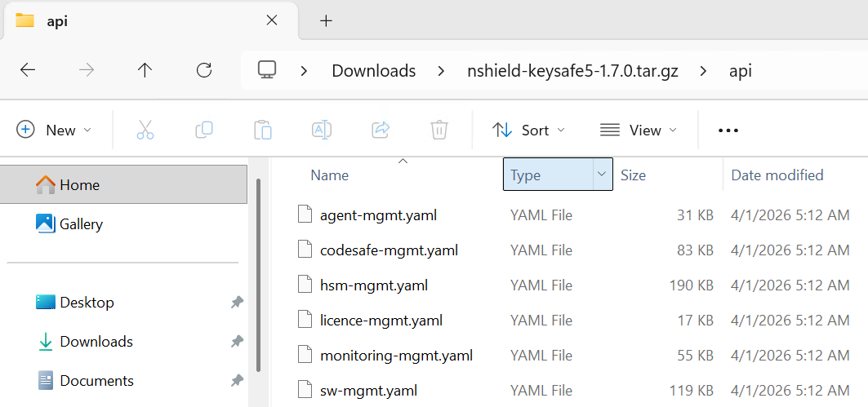
Task: Select file agent-mgmt.yaml
Action: [x=378, y=215]
